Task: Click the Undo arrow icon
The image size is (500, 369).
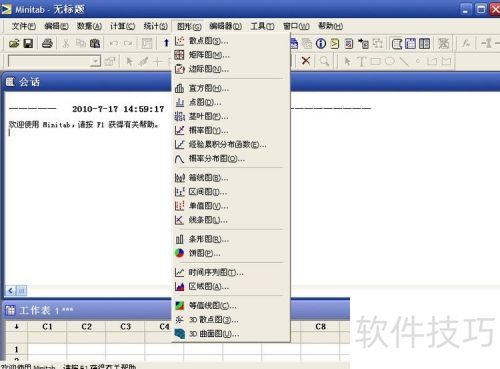Action: [114, 43]
